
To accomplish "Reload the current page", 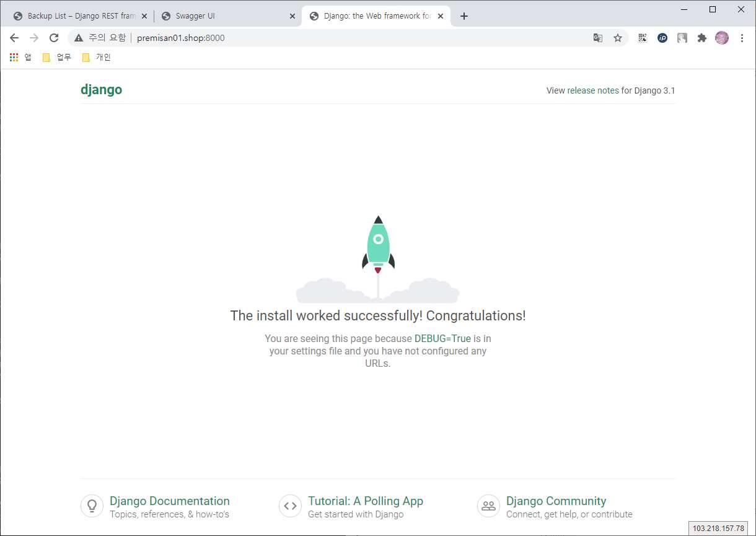I will pyautogui.click(x=54, y=38).
